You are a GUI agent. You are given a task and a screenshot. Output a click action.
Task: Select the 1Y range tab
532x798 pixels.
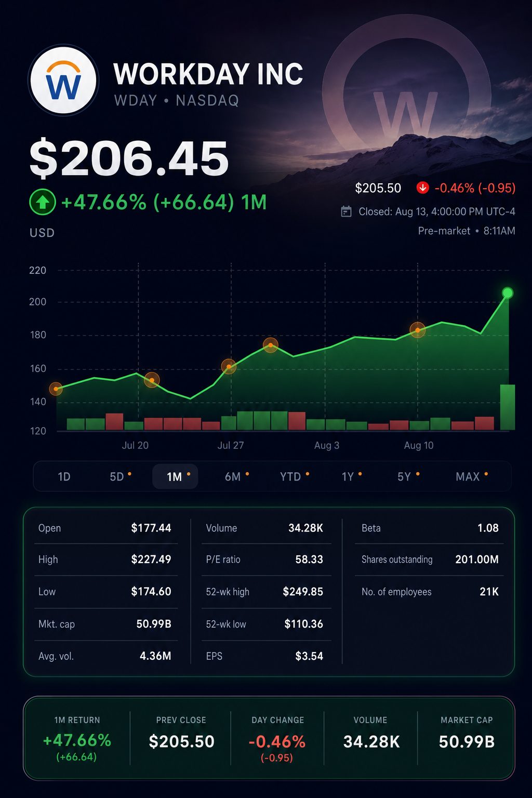(351, 476)
